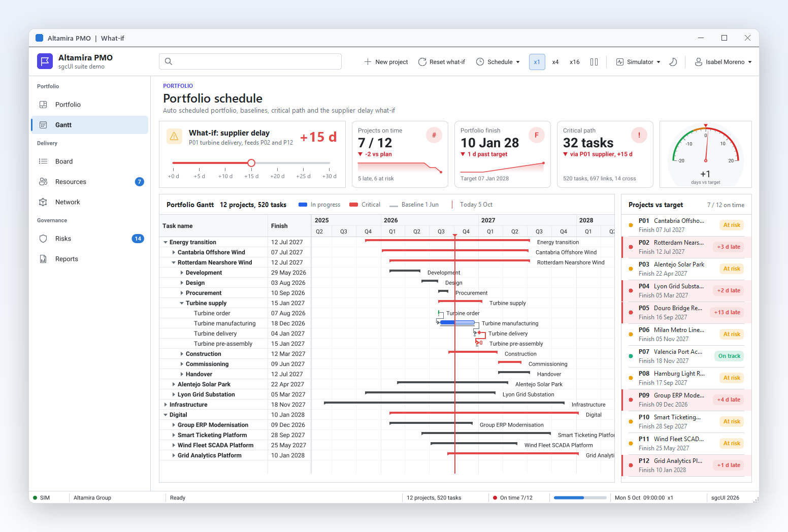Open the Schedule dropdown

tap(498, 62)
